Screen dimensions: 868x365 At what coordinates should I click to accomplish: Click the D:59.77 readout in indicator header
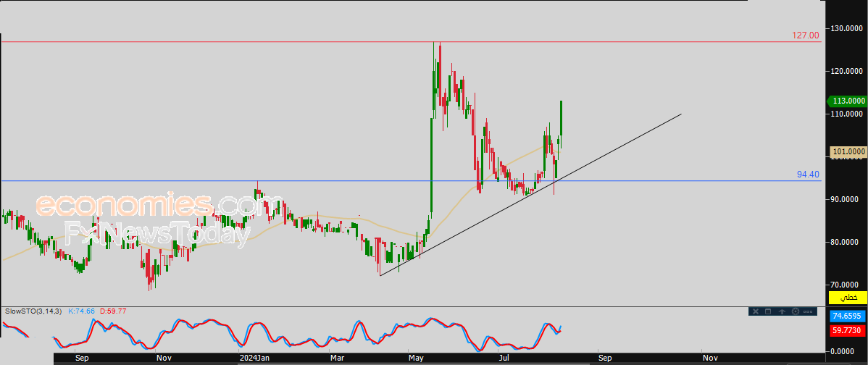click(x=113, y=311)
